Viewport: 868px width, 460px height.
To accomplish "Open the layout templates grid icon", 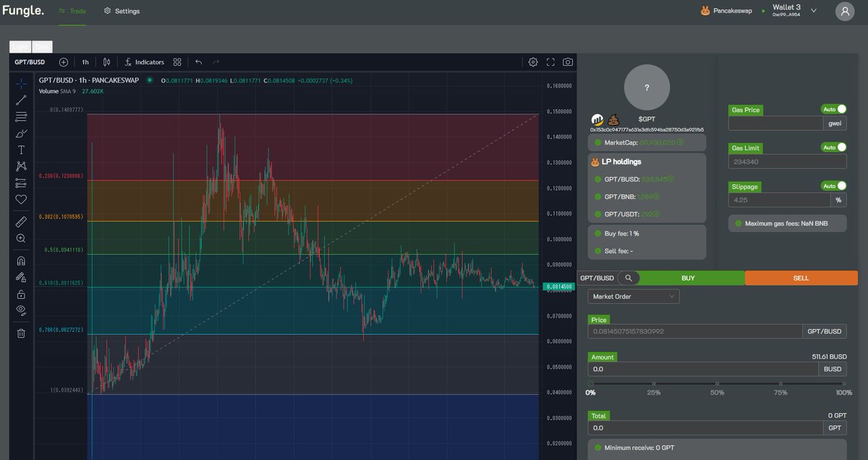I will 177,62.
